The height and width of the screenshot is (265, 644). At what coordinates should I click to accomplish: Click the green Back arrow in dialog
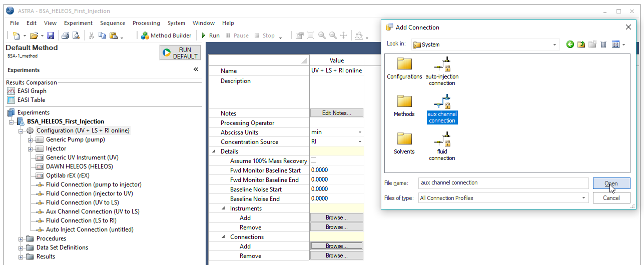click(x=570, y=44)
